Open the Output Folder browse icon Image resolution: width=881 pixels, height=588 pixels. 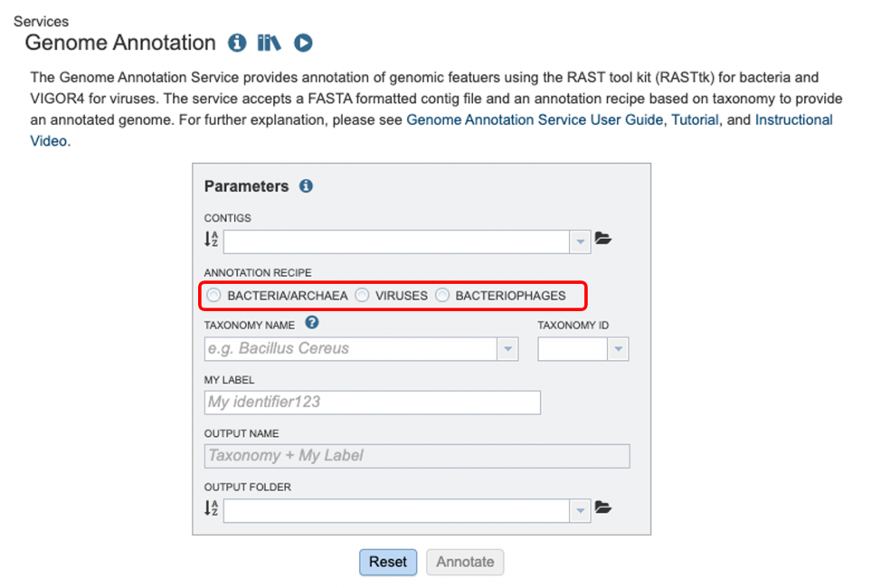pos(603,507)
